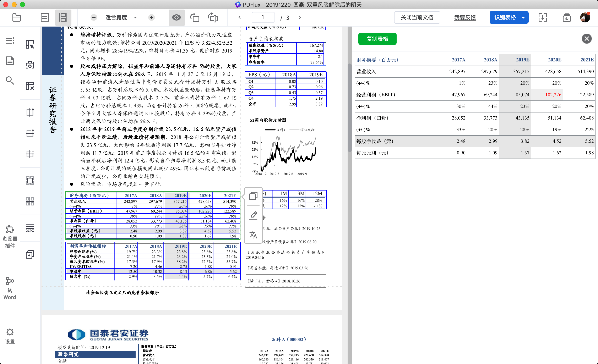This screenshot has height=364, width=598.
Task: Click the open folder icon
Action: [x=16, y=17]
